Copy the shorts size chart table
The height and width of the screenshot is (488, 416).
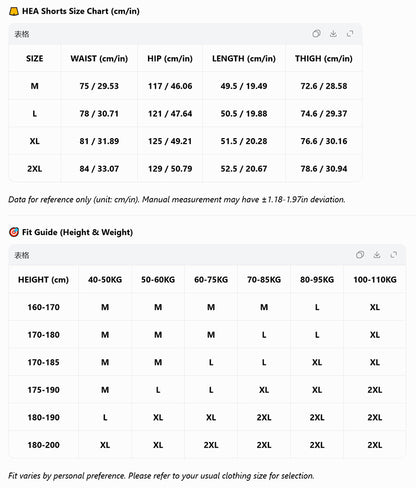pyautogui.click(x=316, y=34)
